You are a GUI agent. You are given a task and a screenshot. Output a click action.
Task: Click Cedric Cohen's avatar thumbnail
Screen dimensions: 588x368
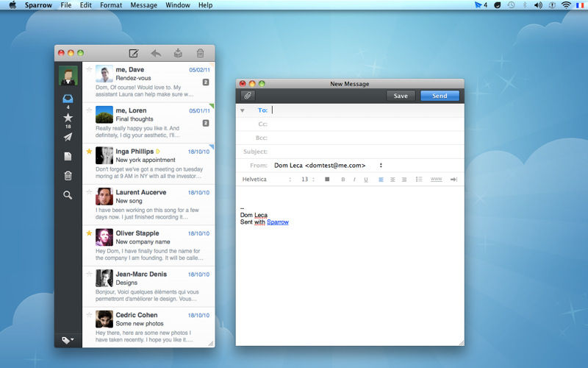pos(104,319)
